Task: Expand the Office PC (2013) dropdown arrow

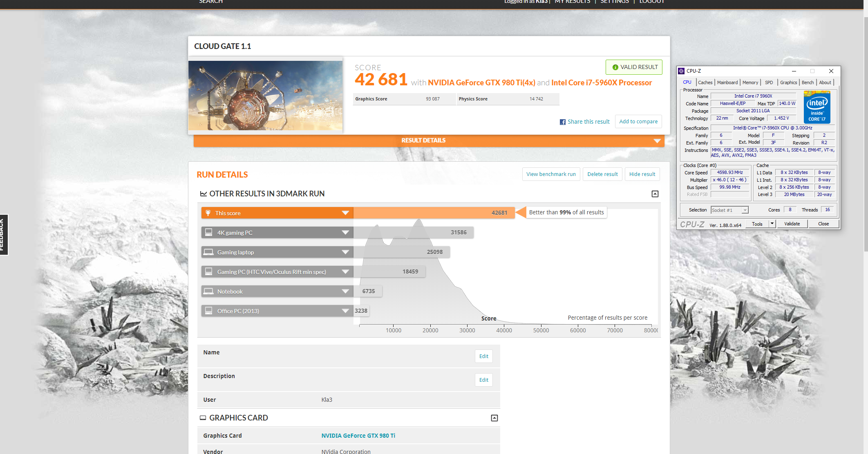Action: pyautogui.click(x=345, y=311)
